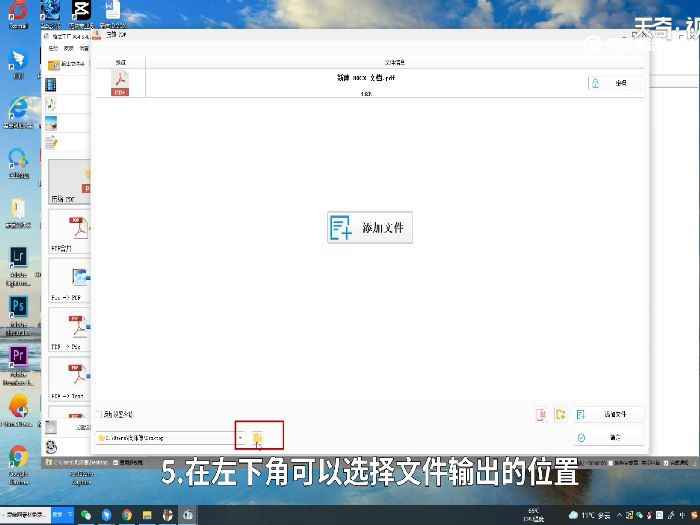This screenshot has height=525, width=700.
Task: Open the Picture category in Format Factory sidebar
Action: (x=51, y=123)
